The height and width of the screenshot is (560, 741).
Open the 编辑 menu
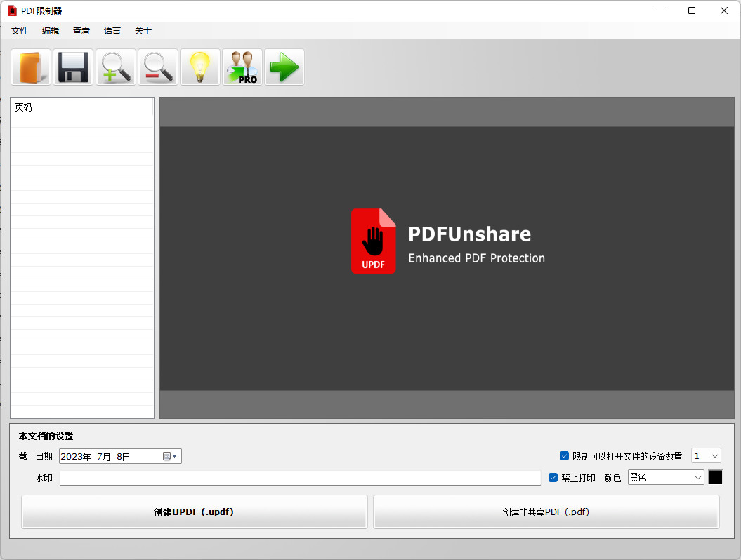(51, 31)
